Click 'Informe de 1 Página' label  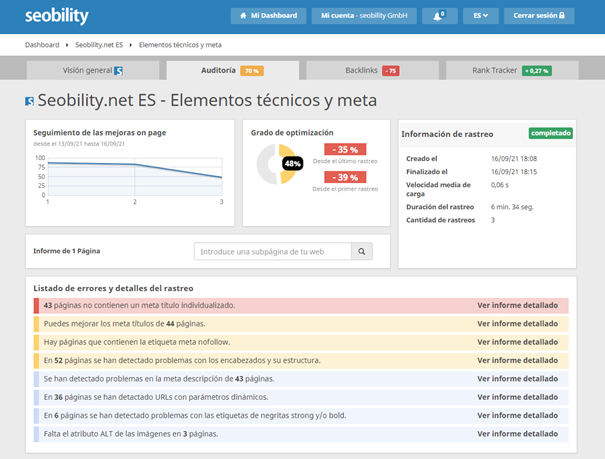[x=67, y=251]
